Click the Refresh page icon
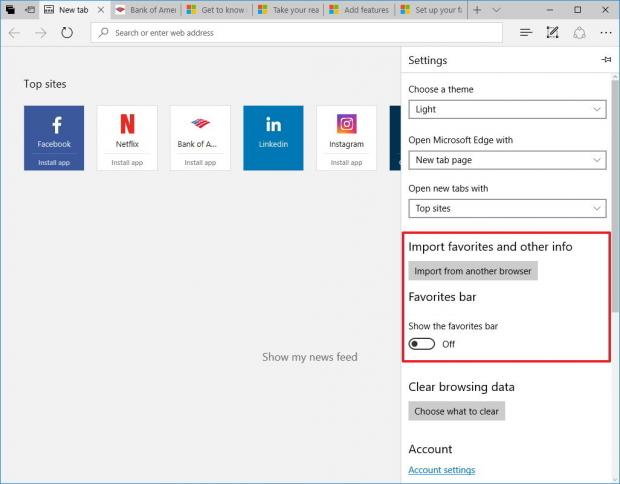 pos(67,33)
